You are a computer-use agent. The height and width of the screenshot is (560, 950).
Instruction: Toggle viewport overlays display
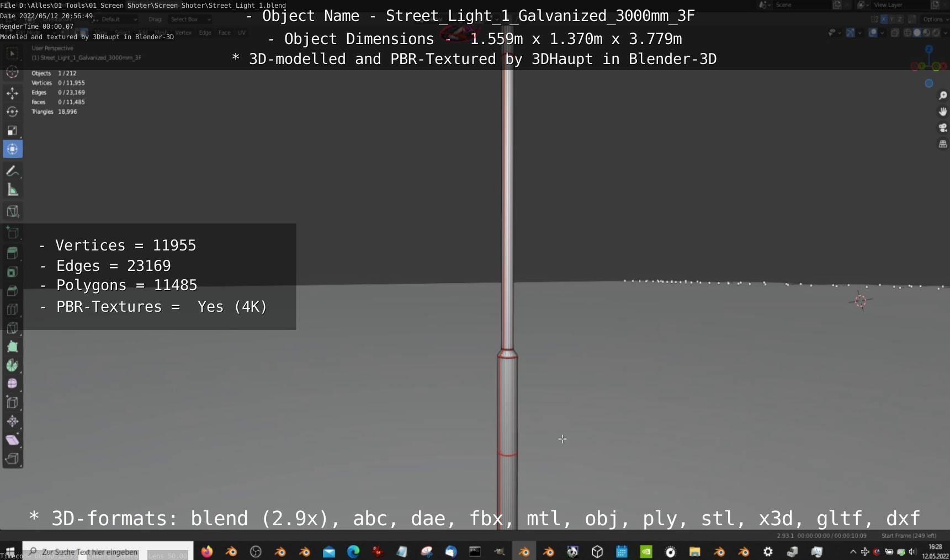coord(873,33)
